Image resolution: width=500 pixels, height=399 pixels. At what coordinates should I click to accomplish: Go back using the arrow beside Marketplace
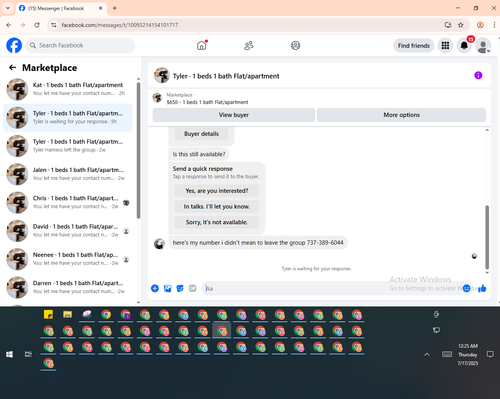click(x=13, y=68)
